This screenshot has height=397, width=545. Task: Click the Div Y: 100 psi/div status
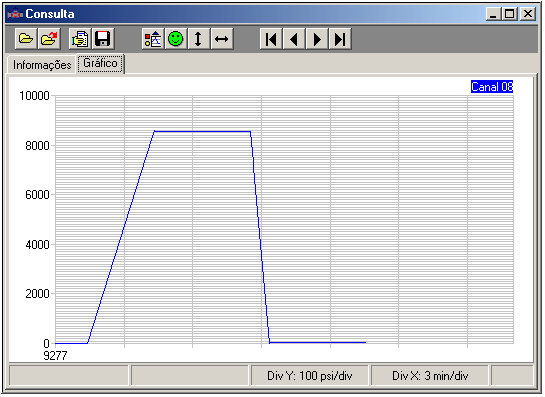309,376
